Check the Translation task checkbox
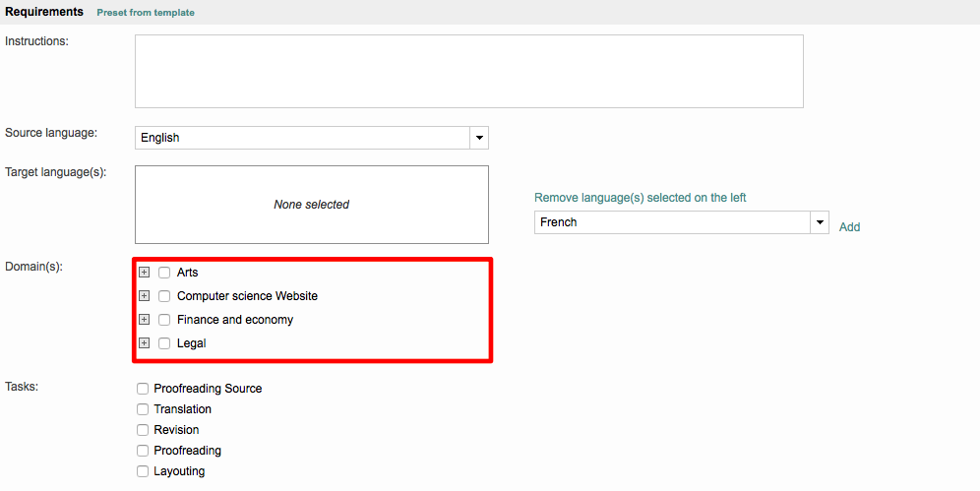Image resolution: width=980 pixels, height=491 pixels. pyautogui.click(x=143, y=409)
